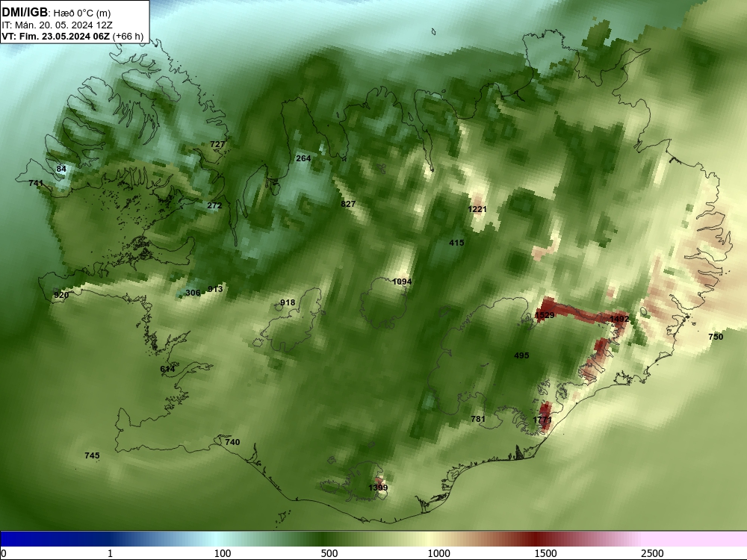
Task: Click the 1399 value near south glacier
Action: tap(378, 488)
